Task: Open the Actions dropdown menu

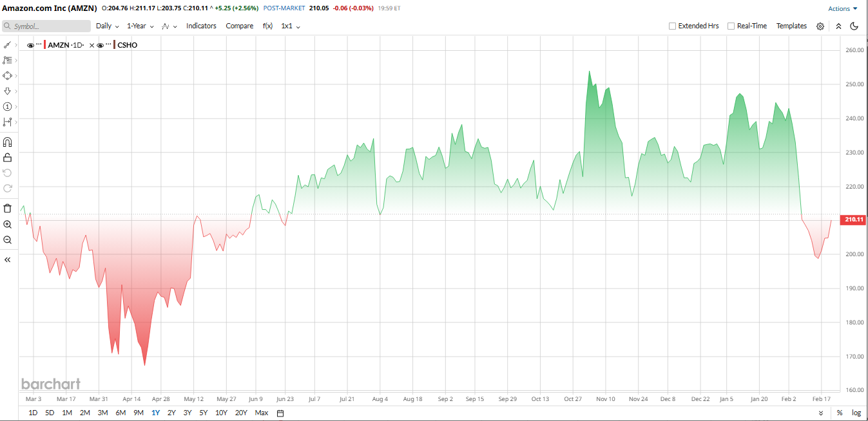Action: [843, 9]
